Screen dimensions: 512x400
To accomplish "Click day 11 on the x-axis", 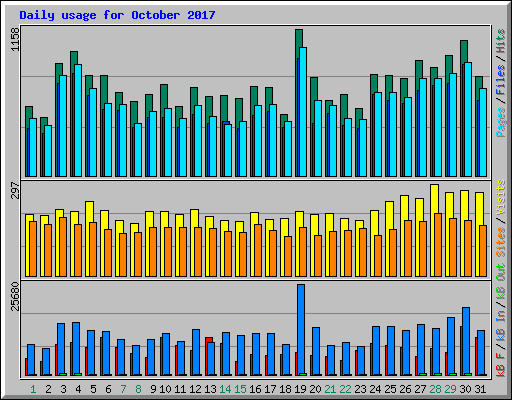I will (180, 389).
